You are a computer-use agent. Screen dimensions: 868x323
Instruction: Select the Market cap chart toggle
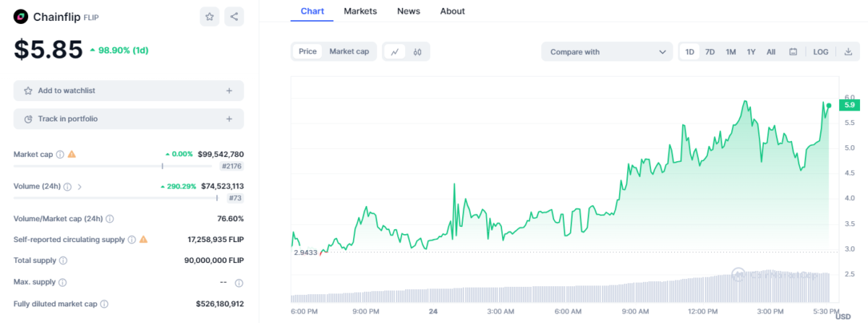click(x=349, y=52)
